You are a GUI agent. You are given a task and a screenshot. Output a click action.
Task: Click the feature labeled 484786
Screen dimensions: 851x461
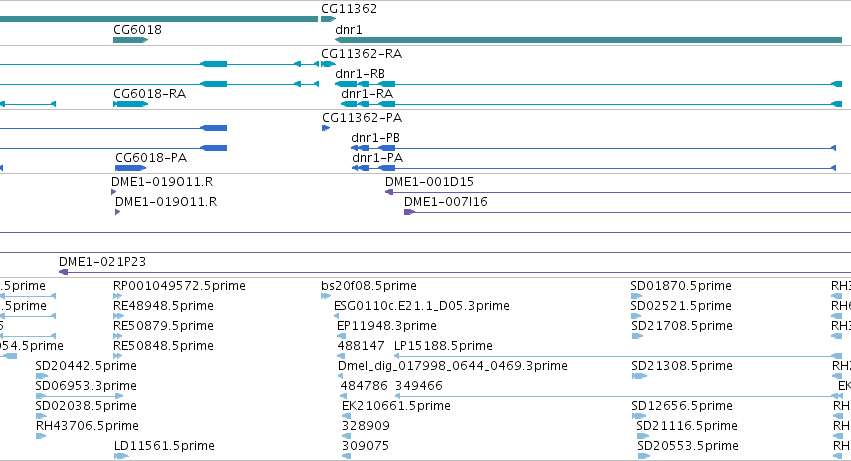(x=345, y=396)
